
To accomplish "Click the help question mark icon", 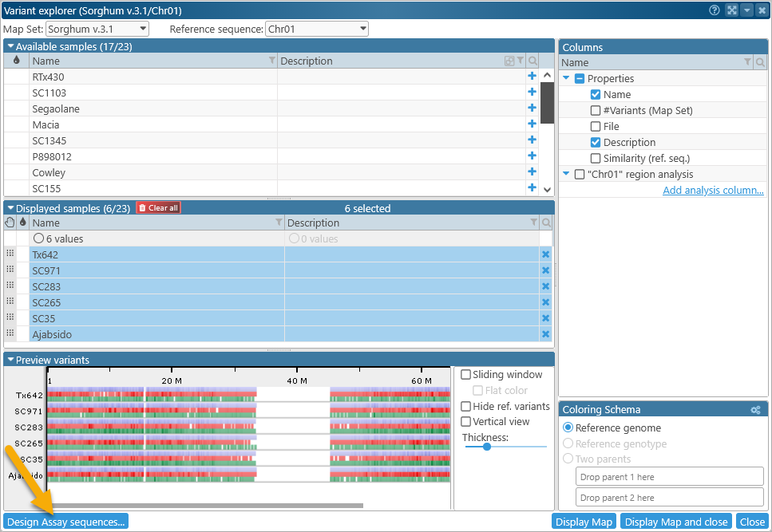I will [x=715, y=10].
